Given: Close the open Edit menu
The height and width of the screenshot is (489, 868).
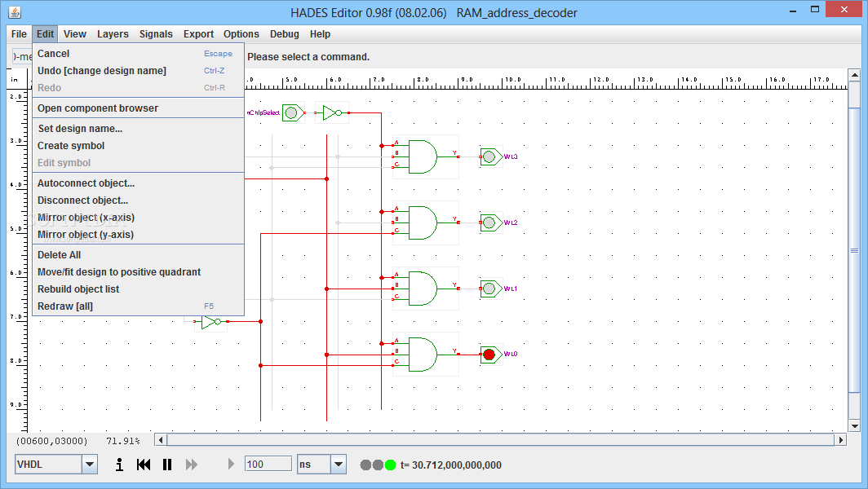Looking at the screenshot, I should point(46,34).
